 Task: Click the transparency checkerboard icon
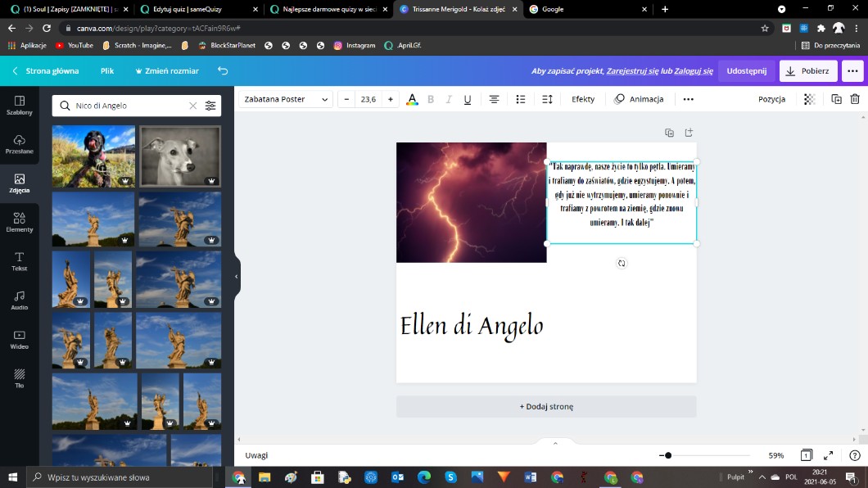coord(809,99)
